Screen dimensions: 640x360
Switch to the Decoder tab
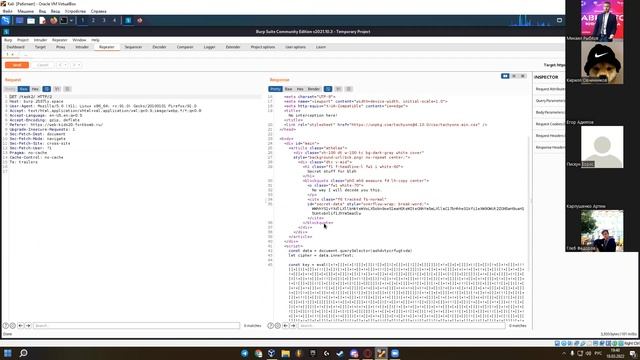pyautogui.click(x=159, y=47)
